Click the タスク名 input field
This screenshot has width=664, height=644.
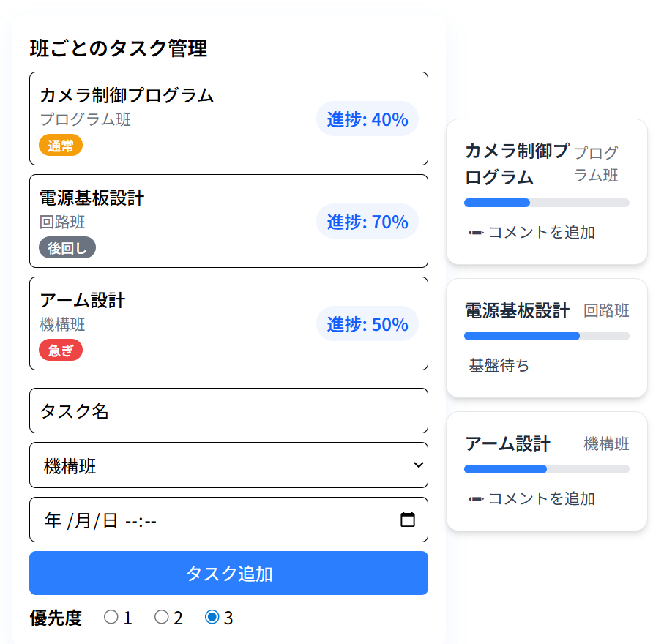point(228,411)
